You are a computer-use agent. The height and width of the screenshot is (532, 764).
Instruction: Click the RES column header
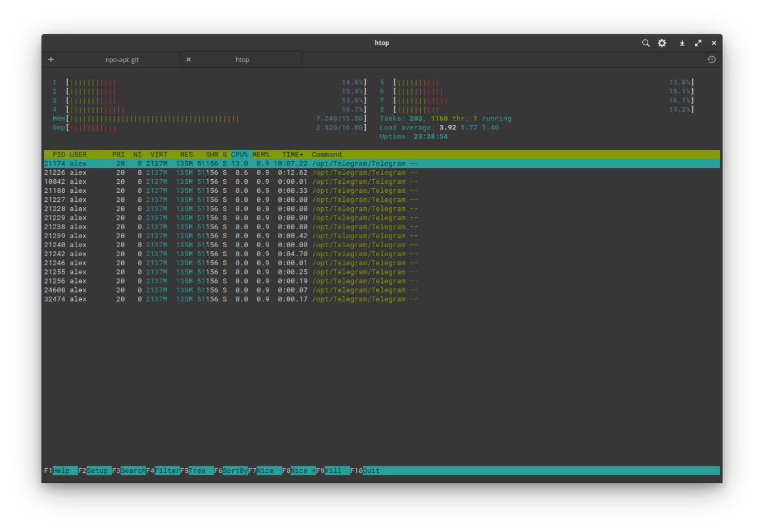[x=186, y=155]
